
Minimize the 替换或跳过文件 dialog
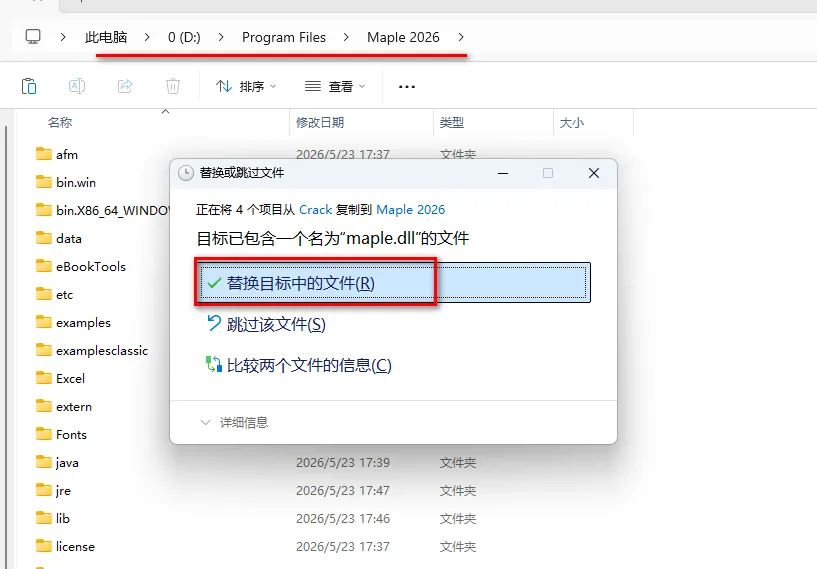(x=503, y=173)
